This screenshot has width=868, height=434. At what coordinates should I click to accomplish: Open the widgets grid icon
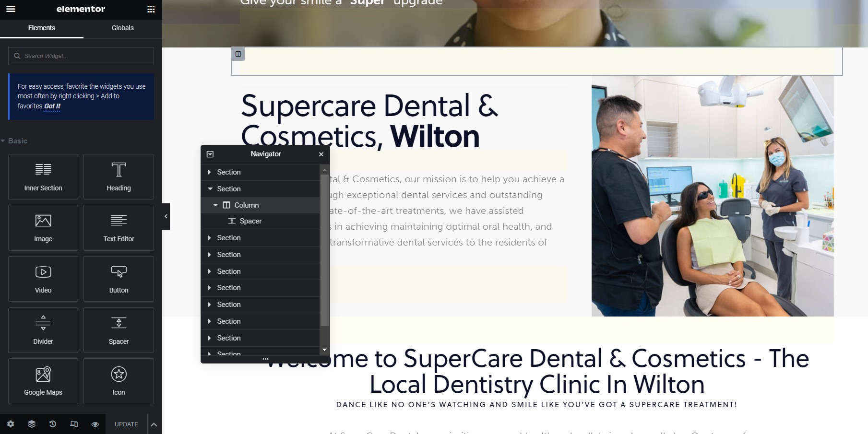coord(151,9)
